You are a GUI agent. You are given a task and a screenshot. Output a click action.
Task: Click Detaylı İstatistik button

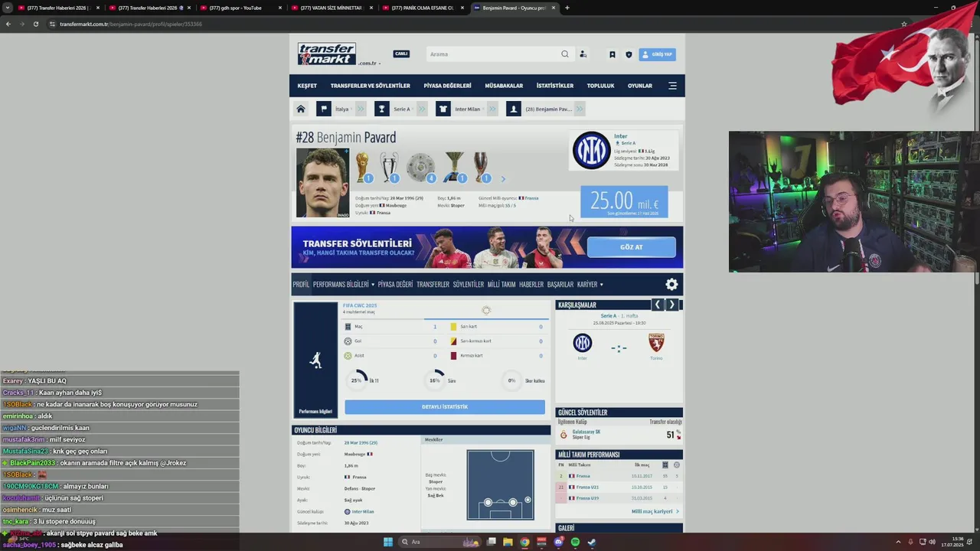pos(445,406)
